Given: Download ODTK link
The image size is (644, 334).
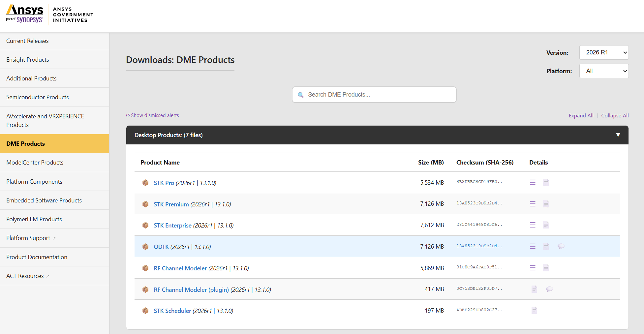Looking at the screenshot, I should coord(161,247).
